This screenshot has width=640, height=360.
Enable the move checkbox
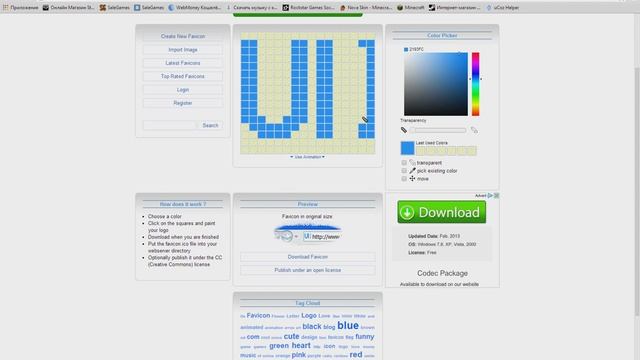point(404,178)
